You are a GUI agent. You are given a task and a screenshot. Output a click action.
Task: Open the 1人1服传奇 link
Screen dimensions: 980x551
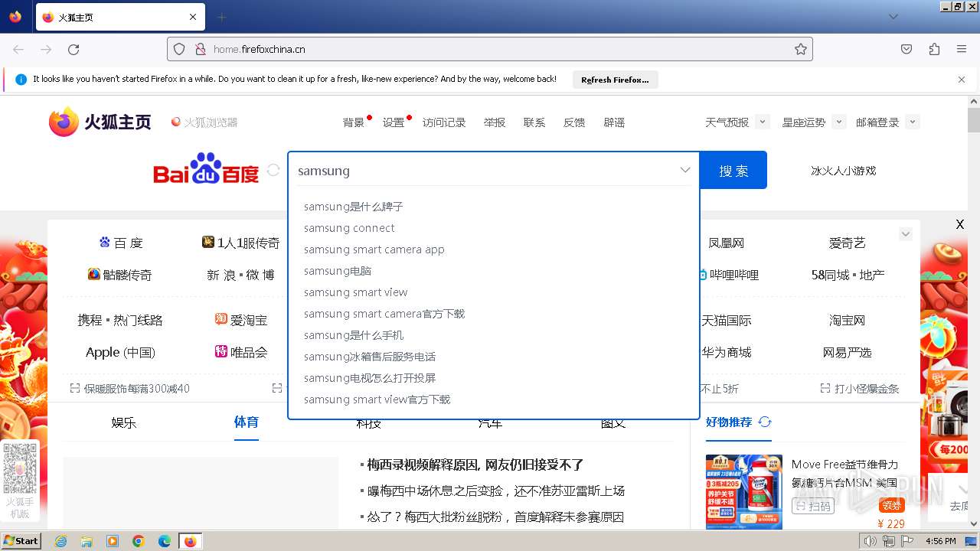(x=240, y=243)
